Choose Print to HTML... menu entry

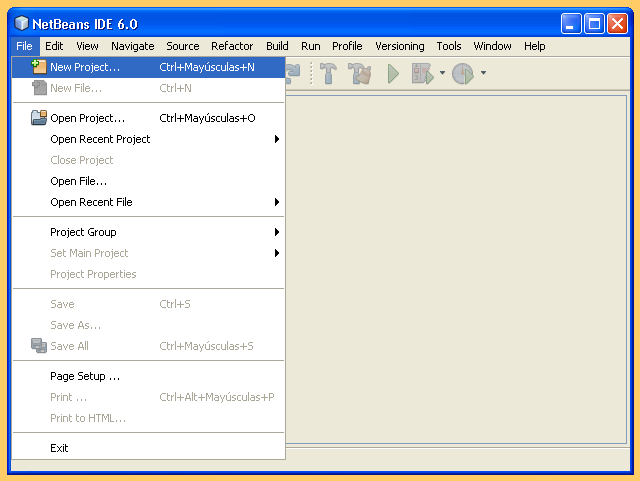[148, 418]
